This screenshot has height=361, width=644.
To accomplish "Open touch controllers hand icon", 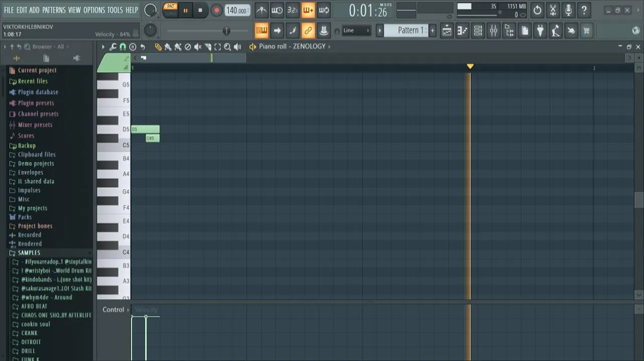I will pos(571,31).
